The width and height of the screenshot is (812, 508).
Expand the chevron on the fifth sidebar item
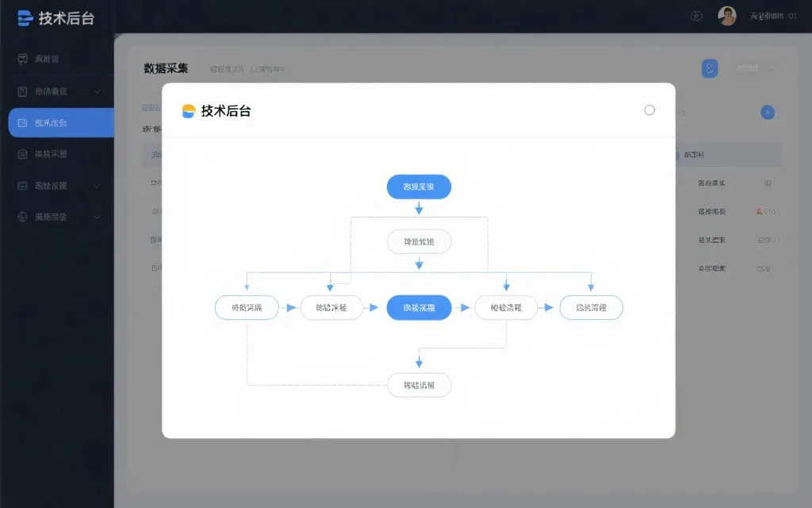coord(98,185)
